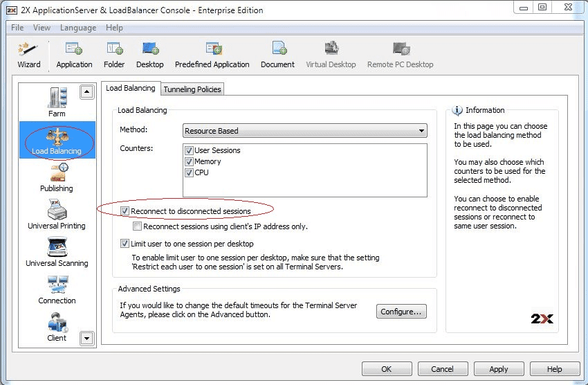Enable reconnect using client's IP only
The image size is (588, 385).
137,226
